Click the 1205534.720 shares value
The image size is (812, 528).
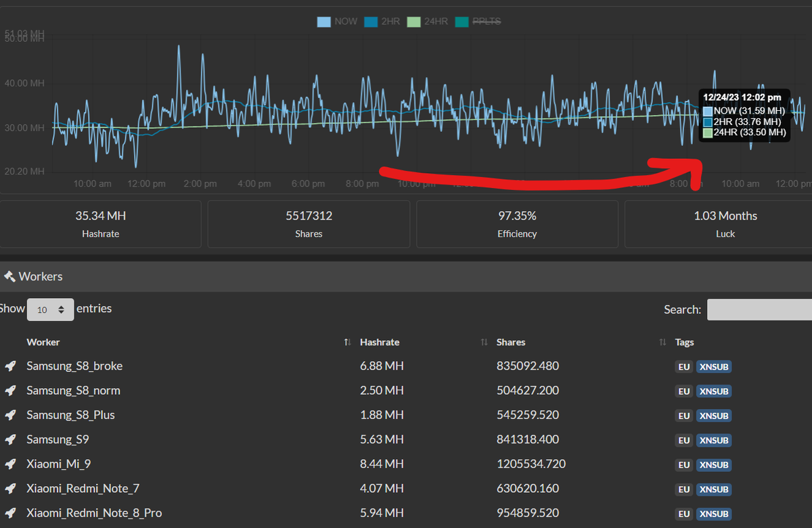point(531,464)
